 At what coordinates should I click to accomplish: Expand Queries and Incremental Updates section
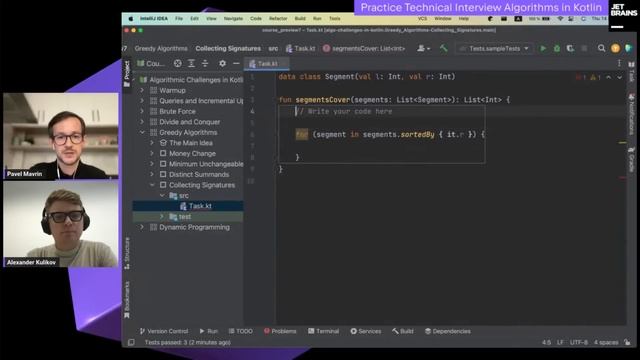click(x=142, y=101)
